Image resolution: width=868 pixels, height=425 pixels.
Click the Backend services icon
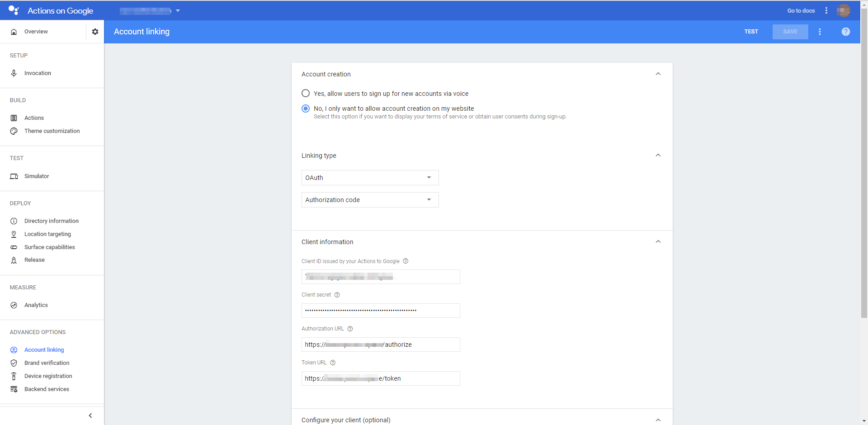click(x=14, y=389)
